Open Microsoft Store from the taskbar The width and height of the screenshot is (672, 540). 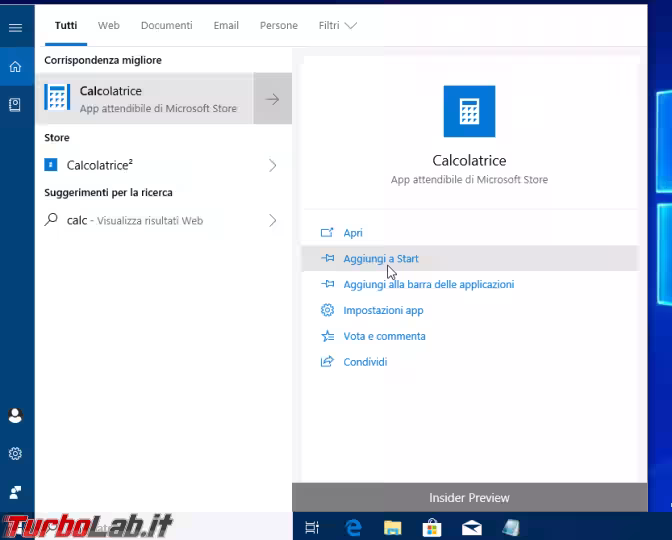[x=432, y=528]
